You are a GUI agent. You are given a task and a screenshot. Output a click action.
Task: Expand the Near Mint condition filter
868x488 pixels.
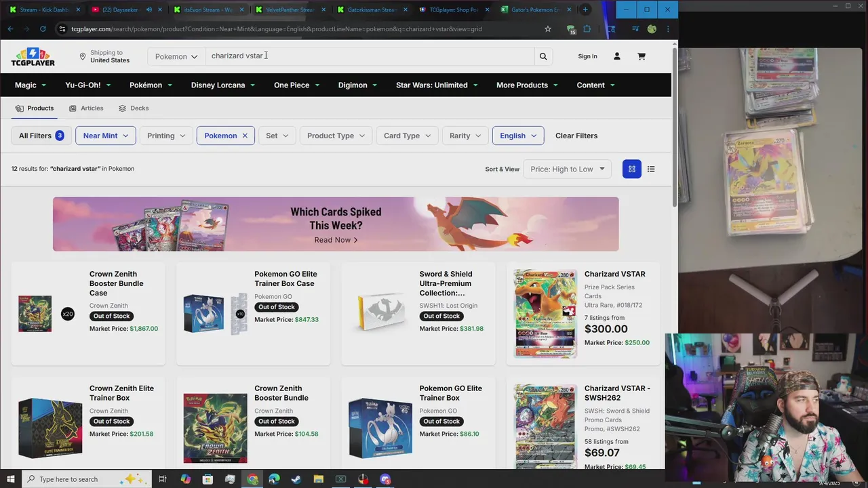[x=106, y=136]
